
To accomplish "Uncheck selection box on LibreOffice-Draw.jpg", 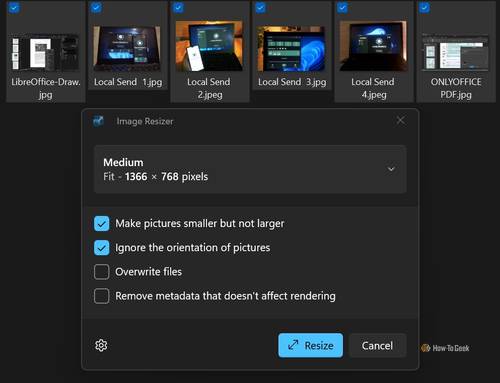I will pos(14,7).
